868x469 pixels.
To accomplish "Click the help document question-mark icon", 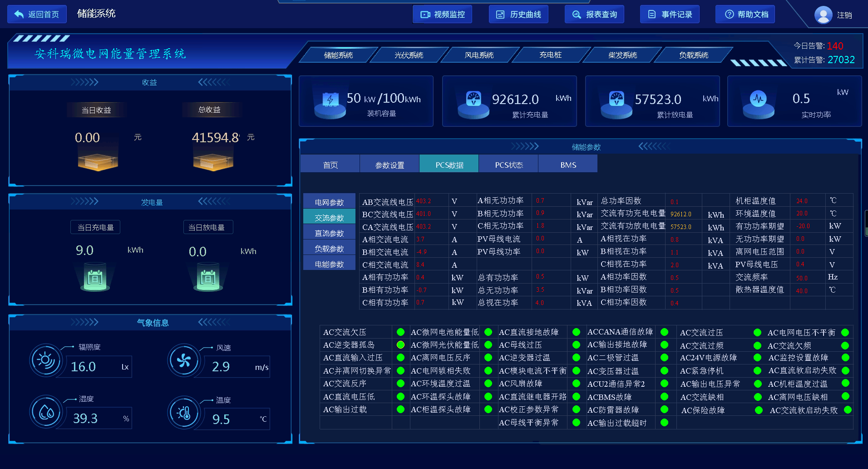I will (x=729, y=14).
